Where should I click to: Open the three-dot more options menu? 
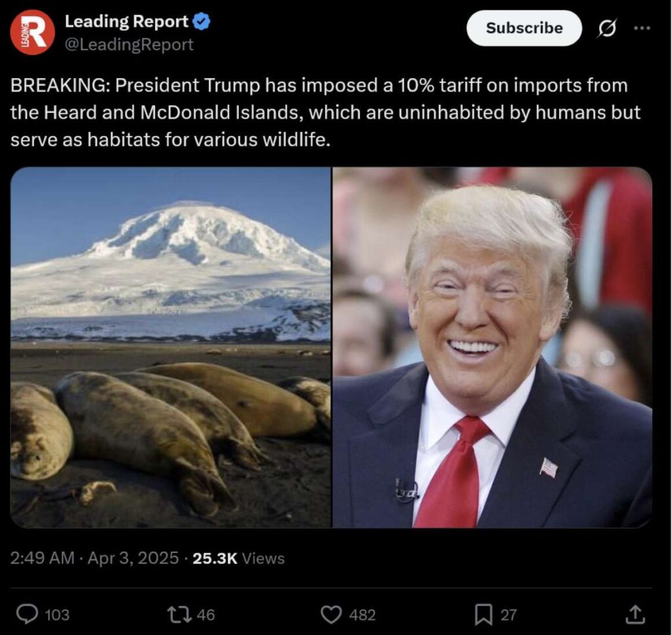coord(642,28)
